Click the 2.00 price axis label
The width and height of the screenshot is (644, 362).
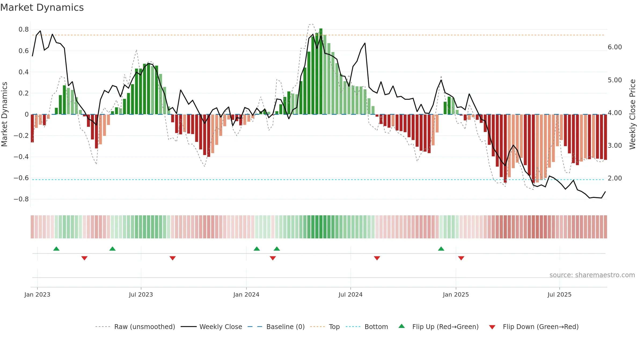(x=615, y=178)
